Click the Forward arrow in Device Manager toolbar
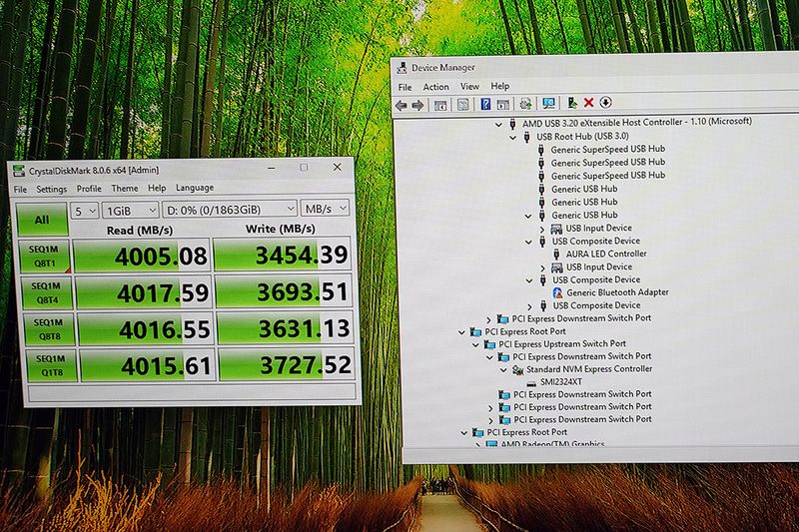This screenshot has width=799, height=532. click(417, 106)
